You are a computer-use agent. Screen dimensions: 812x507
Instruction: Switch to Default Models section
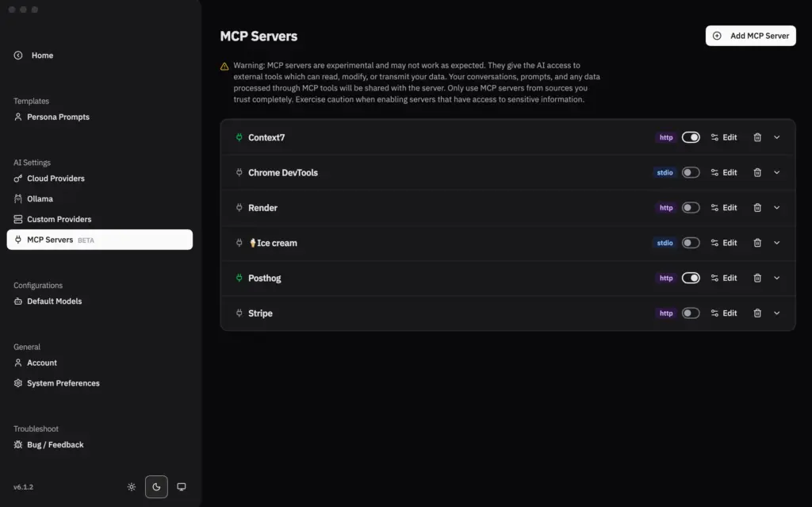[x=52, y=301]
